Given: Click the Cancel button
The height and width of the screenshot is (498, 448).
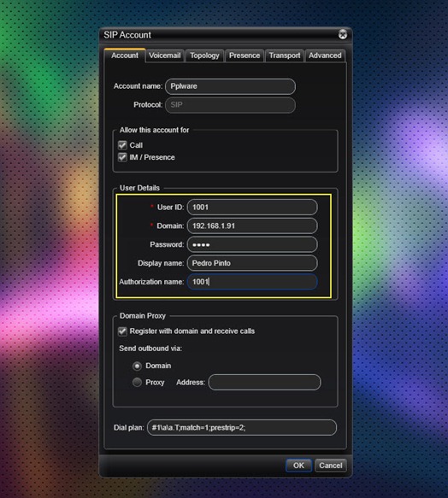Looking at the screenshot, I should [330, 466].
